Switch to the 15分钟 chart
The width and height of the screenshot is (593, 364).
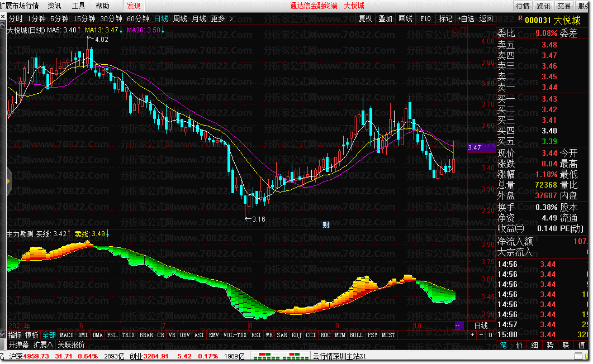click(84, 18)
